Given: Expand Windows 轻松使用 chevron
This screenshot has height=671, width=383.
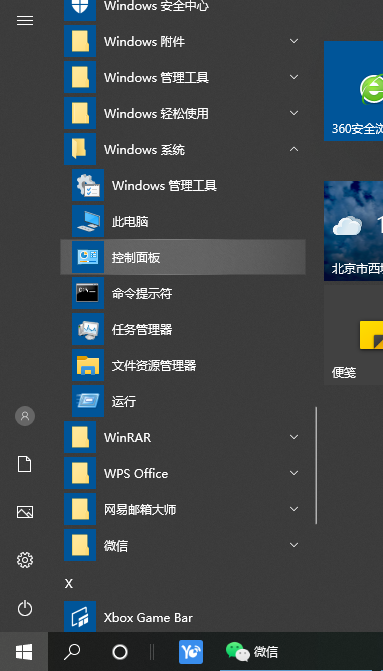Looking at the screenshot, I should (x=294, y=113).
